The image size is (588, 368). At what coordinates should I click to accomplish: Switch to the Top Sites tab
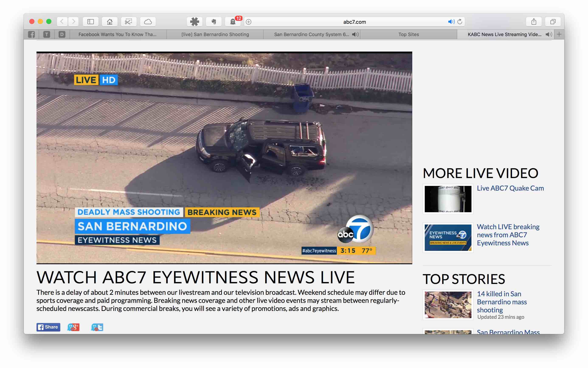pyautogui.click(x=408, y=34)
